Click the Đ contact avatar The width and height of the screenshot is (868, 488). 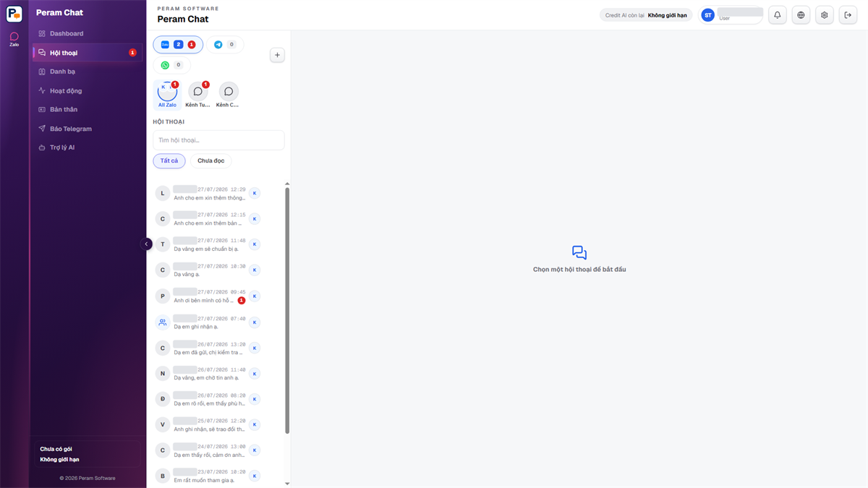click(x=163, y=399)
